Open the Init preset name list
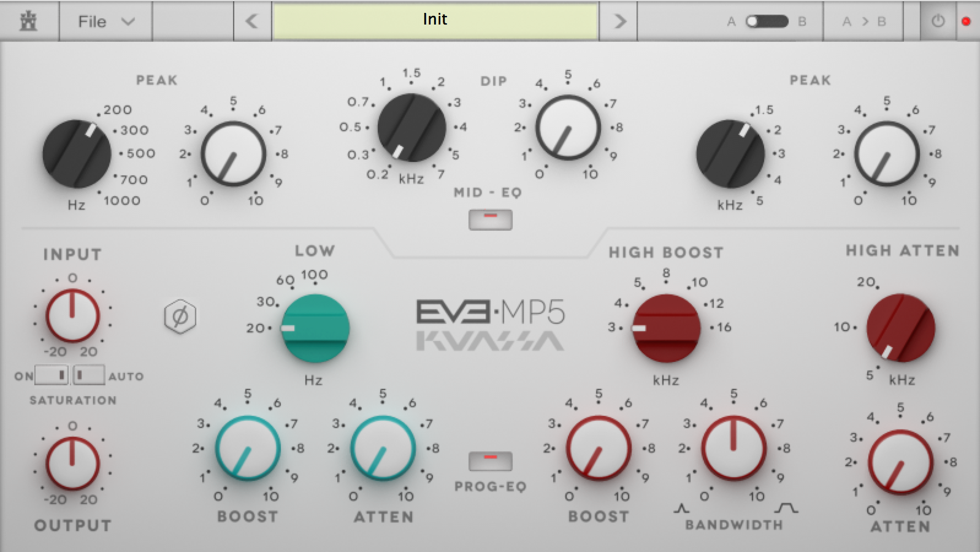Screen dimensions: 980x552 435,21
